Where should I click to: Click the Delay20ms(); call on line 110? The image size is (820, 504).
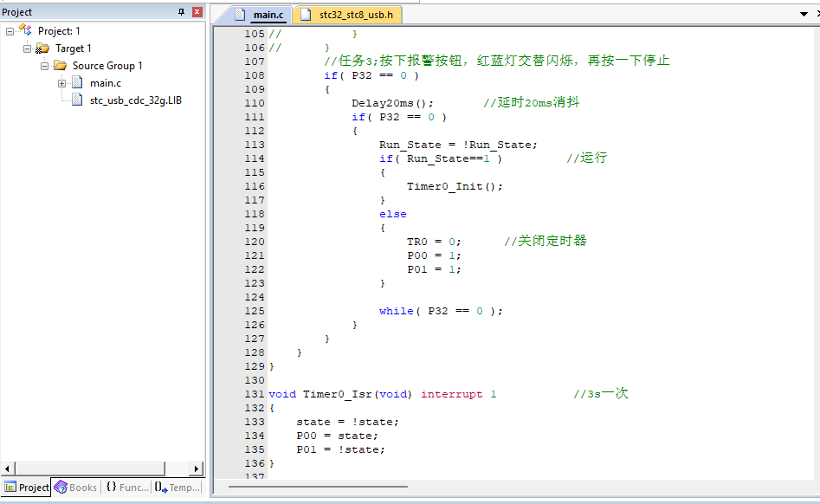(393, 103)
